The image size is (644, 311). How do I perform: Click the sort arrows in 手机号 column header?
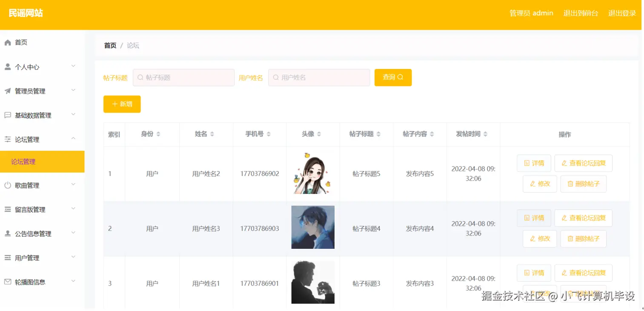click(x=269, y=134)
